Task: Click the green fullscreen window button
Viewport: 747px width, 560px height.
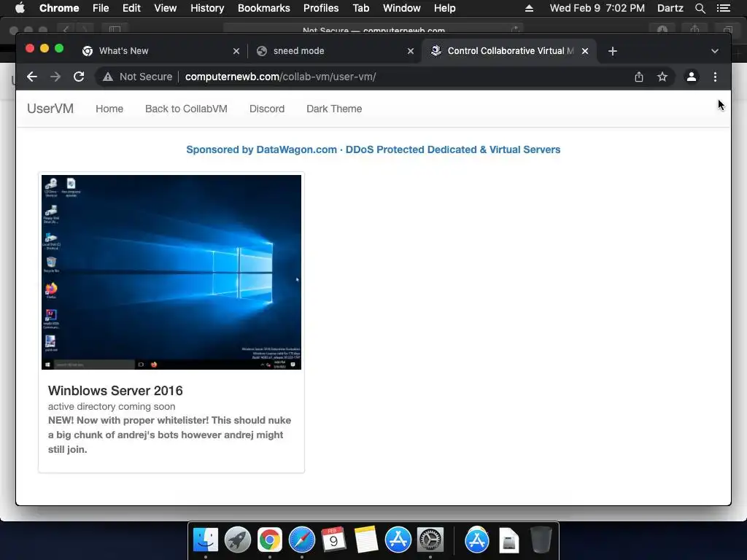Action: pyautogui.click(x=59, y=48)
